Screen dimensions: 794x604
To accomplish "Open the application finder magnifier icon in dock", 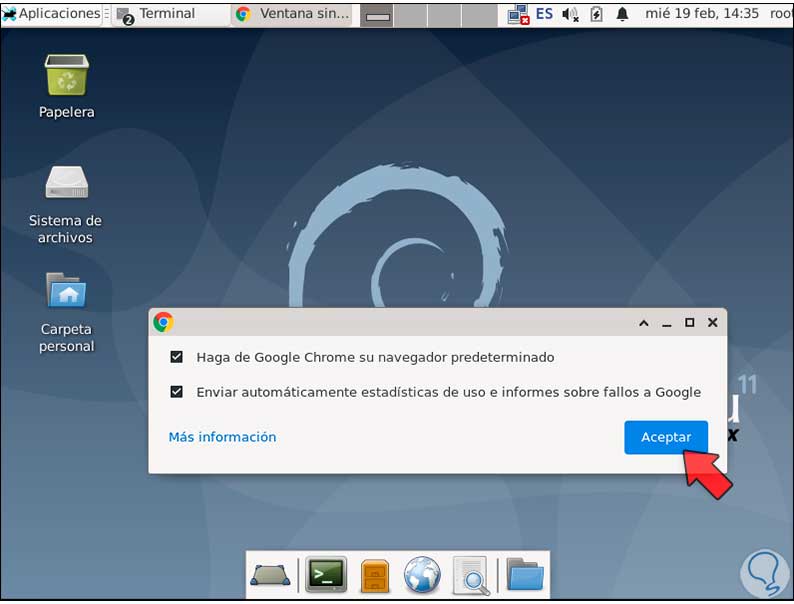I will [470, 575].
